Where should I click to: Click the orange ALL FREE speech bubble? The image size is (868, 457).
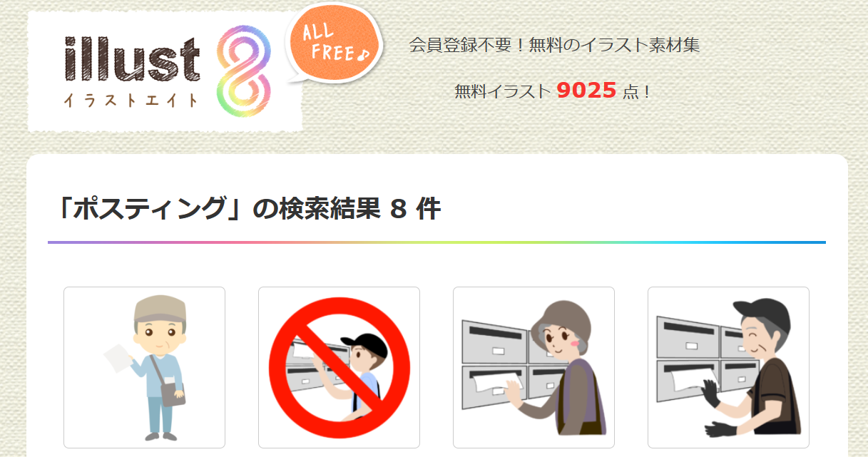[334, 46]
